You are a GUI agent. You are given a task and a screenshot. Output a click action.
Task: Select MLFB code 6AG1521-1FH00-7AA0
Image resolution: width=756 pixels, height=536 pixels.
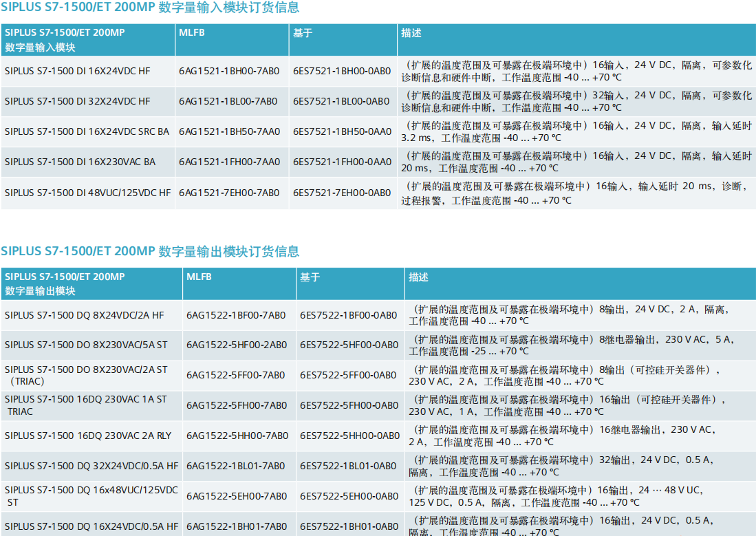click(x=230, y=162)
